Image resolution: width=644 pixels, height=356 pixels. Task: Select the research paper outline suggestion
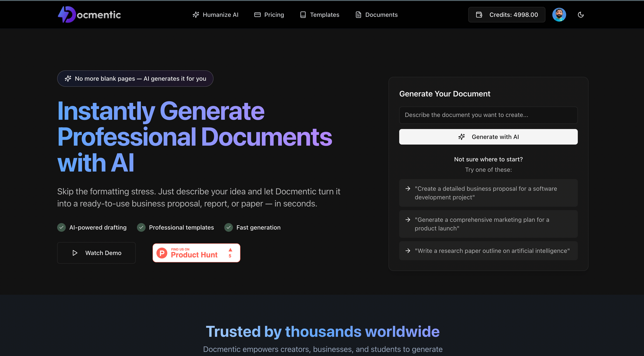click(488, 251)
